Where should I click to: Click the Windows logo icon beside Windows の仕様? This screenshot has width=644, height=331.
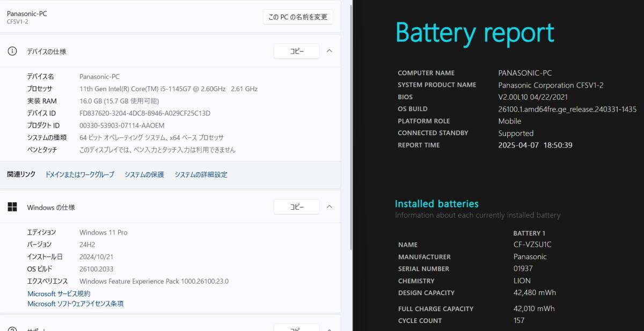pyautogui.click(x=12, y=207)
